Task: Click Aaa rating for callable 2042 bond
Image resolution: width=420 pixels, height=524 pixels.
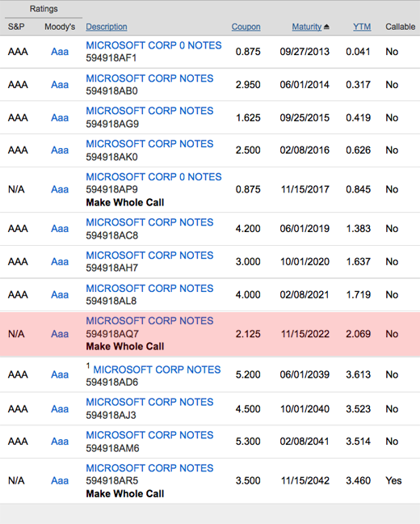Action: coord(60,480)
